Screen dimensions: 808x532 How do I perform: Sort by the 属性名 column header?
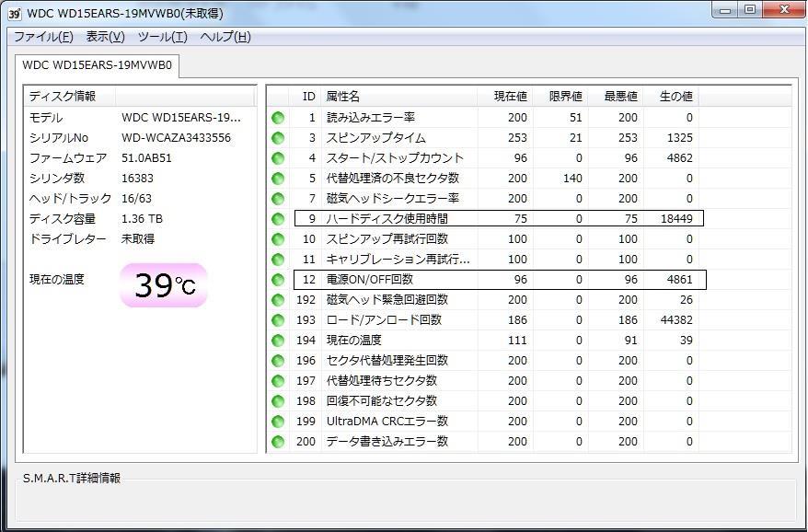(x=398, y=97)
